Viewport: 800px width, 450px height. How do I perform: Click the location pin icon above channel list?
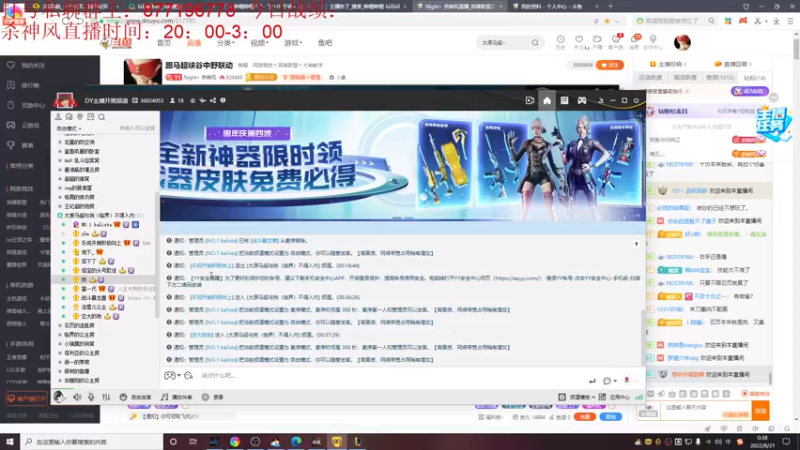[80, 117]
